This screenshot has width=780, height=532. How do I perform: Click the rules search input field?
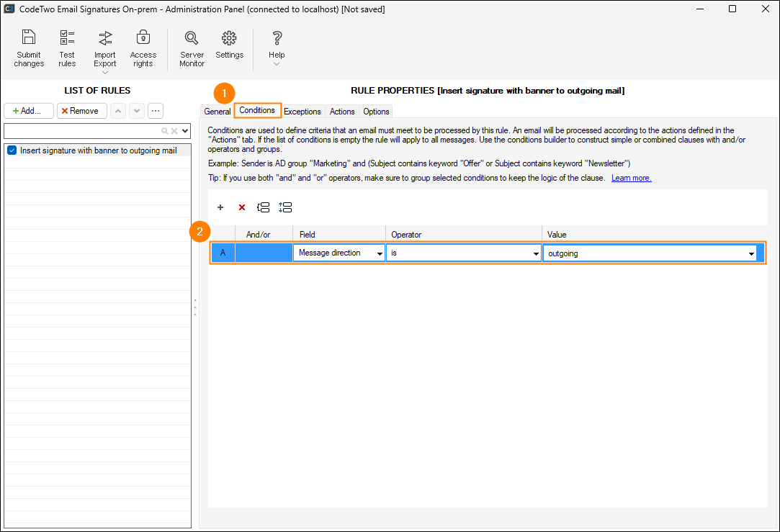pos(82,131)
